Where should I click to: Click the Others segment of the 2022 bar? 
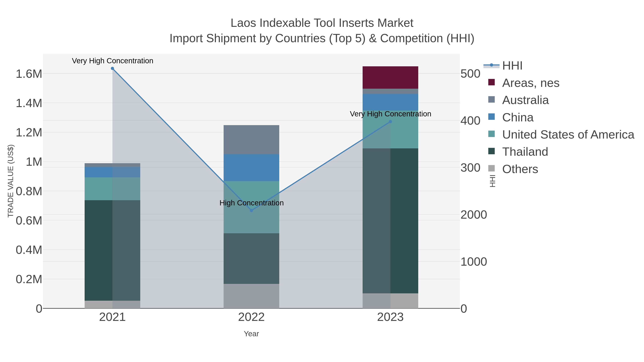(252, 296)
